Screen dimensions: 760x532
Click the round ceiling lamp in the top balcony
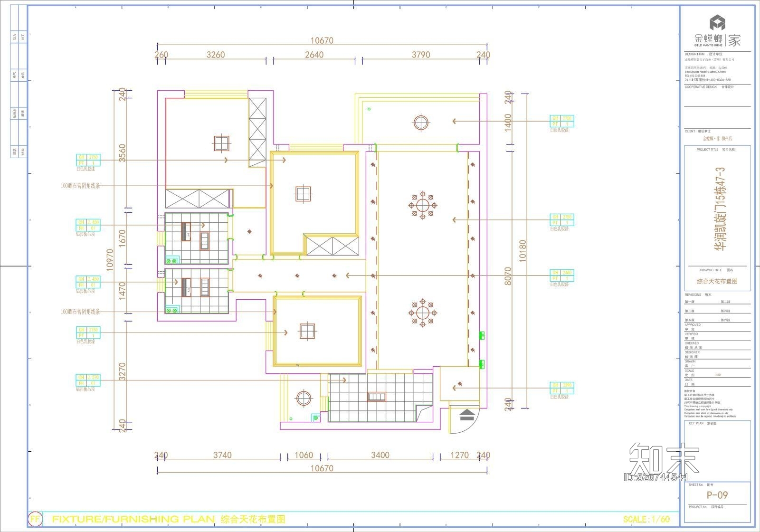421,122
